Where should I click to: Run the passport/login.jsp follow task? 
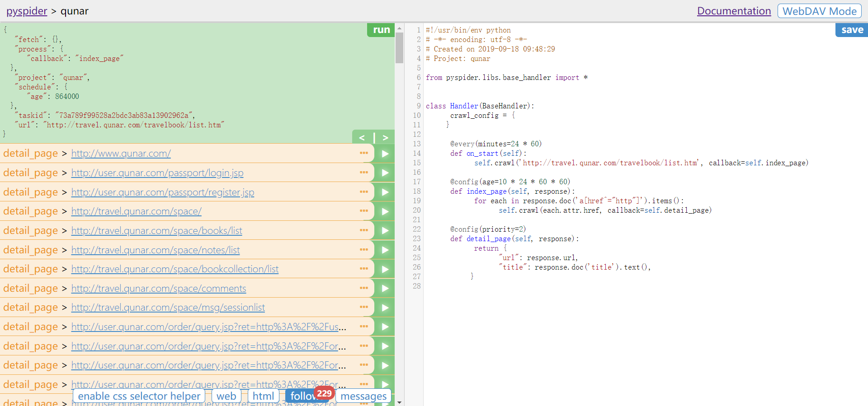[384, 173]
